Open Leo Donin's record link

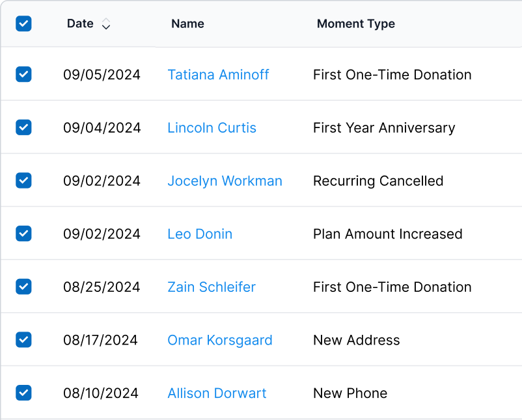tap(200, 234)
